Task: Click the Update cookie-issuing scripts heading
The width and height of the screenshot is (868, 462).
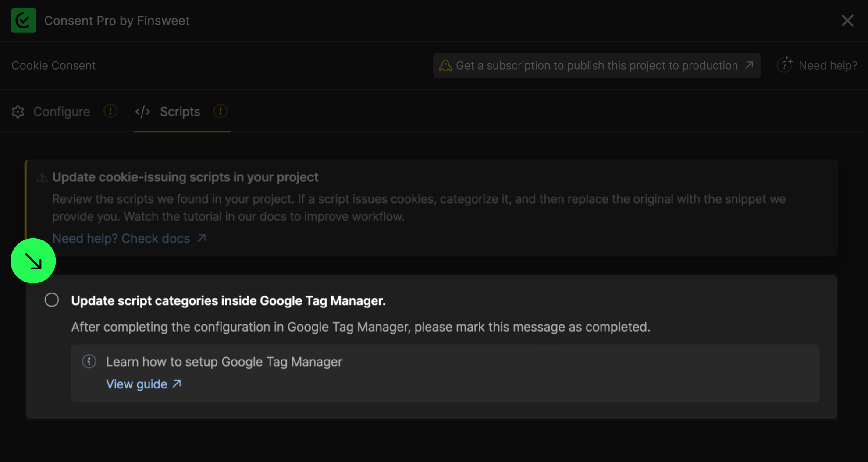Action: coord(185,177)
